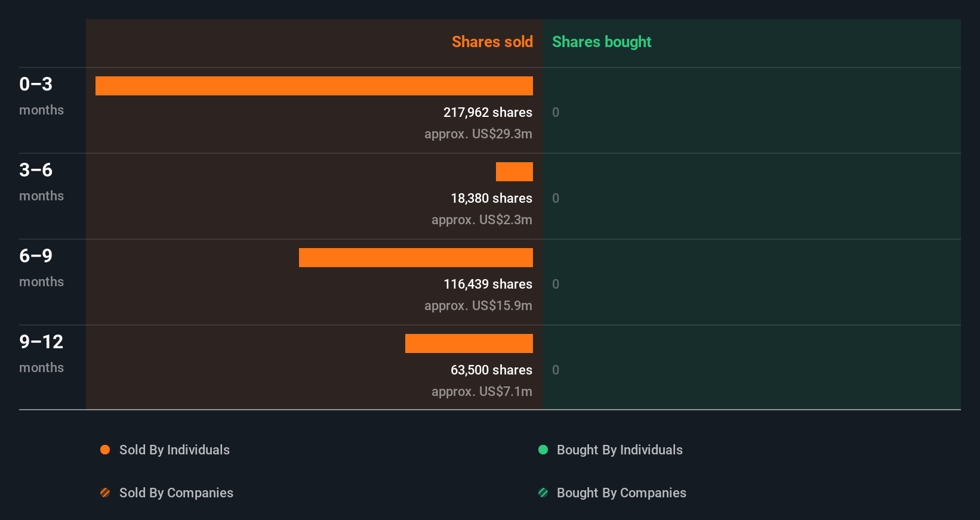
Task: Toggle the Bought By Companies legend label
Action: pyautogui.click(x=621, y=493)
